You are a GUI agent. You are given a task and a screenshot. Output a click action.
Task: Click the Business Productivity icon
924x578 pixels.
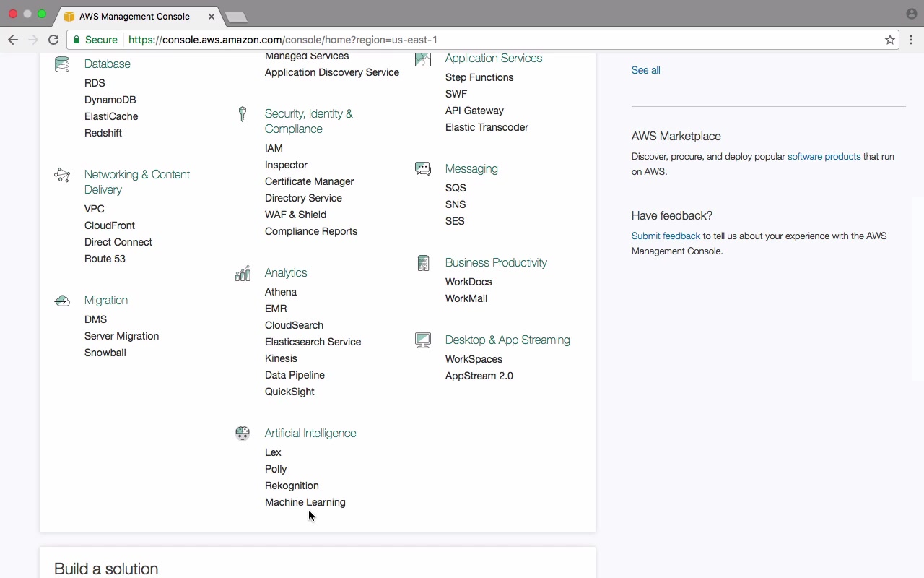(x=423, y=263)
